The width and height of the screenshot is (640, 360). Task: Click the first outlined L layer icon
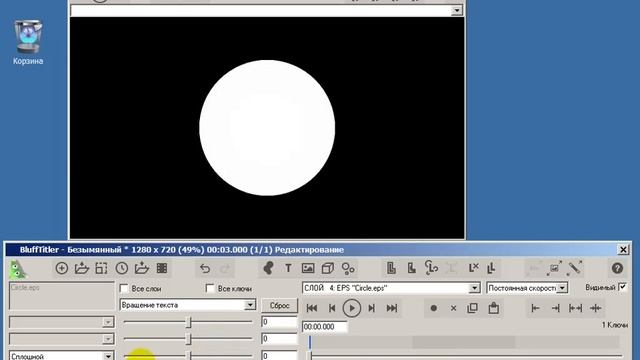(x=391, y=268)
